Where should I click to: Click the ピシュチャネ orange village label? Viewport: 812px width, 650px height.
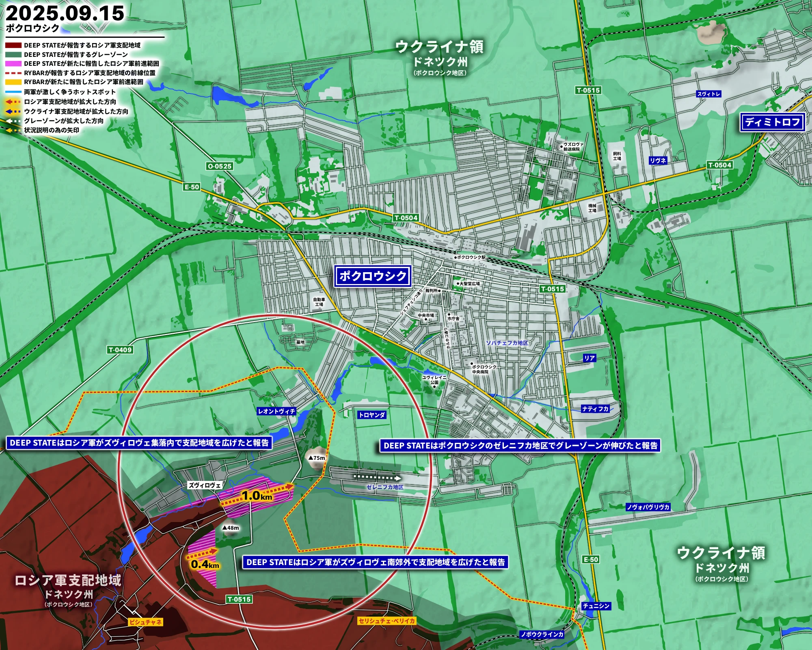click(145, 622)
